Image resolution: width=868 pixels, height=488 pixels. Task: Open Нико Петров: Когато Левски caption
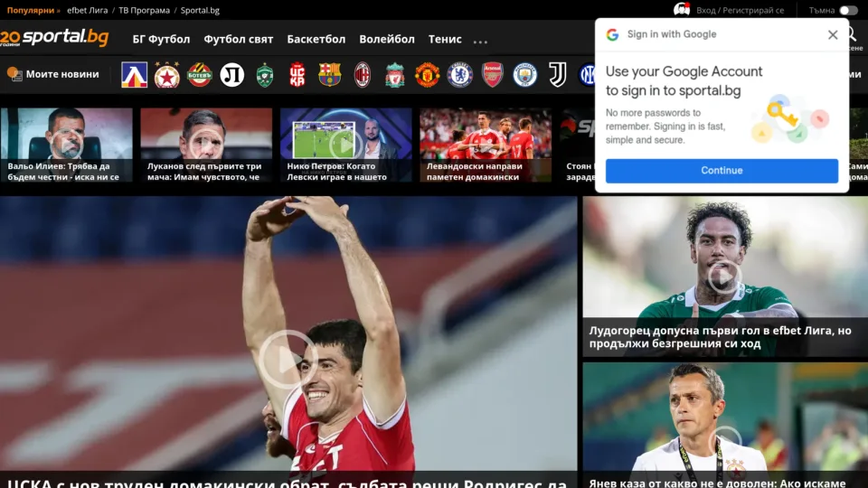(336, 172)
